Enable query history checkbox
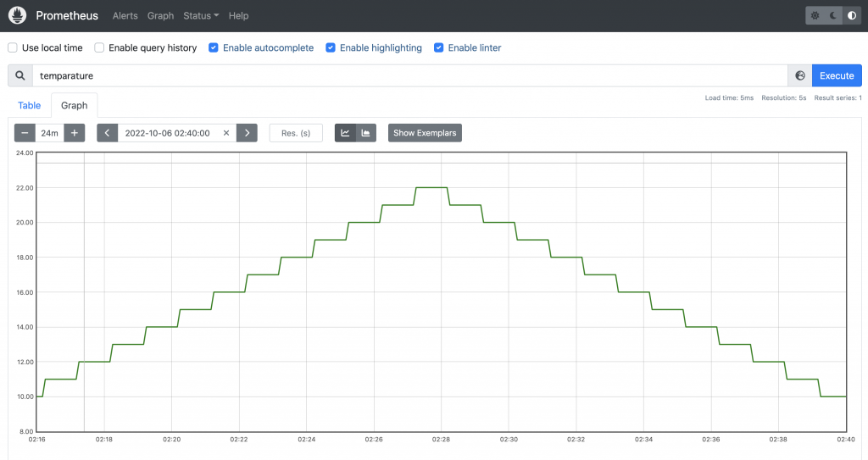Viewport: 868px width, 460px height. 99,48
